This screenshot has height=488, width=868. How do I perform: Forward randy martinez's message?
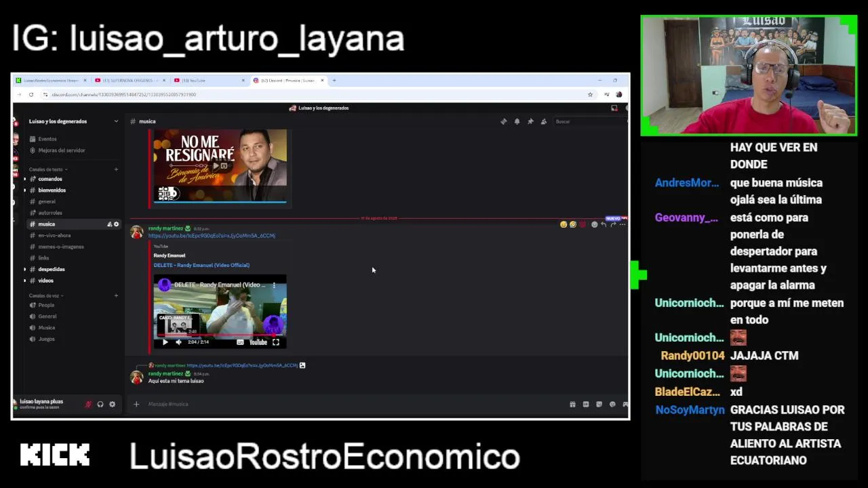tap(613, 224)
